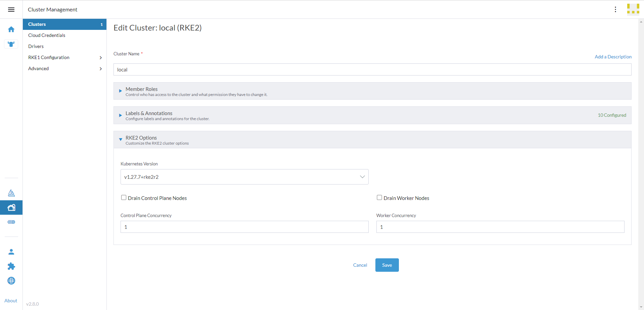Open the Users & Authentication person icon
Screen dimensions: 644x310
[11, 252]
